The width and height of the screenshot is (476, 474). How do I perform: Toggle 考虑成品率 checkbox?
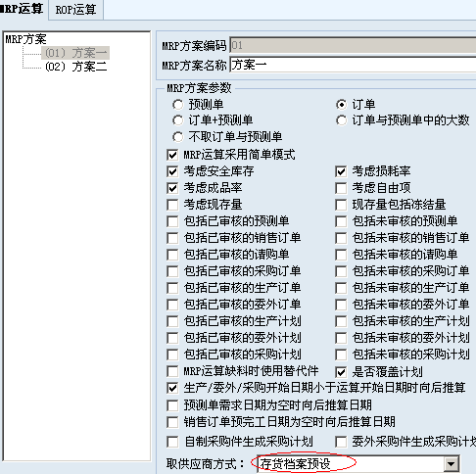point(172,188)
